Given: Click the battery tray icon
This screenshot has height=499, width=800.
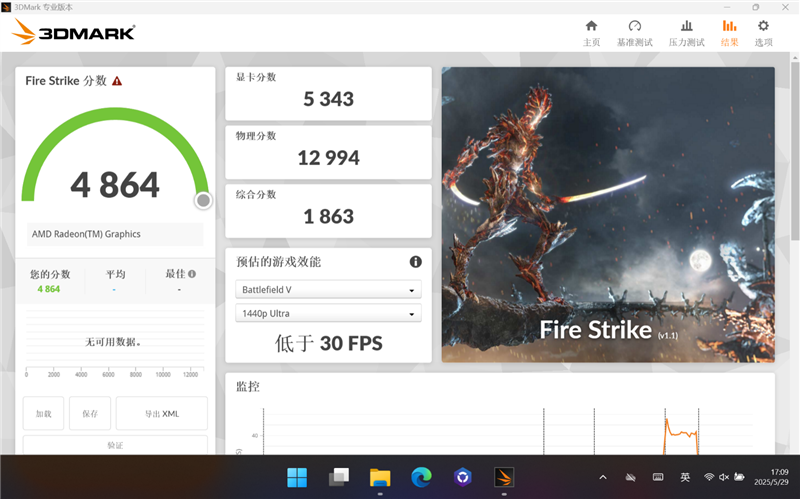Looking at the screenshot, I should click(739, 478).
